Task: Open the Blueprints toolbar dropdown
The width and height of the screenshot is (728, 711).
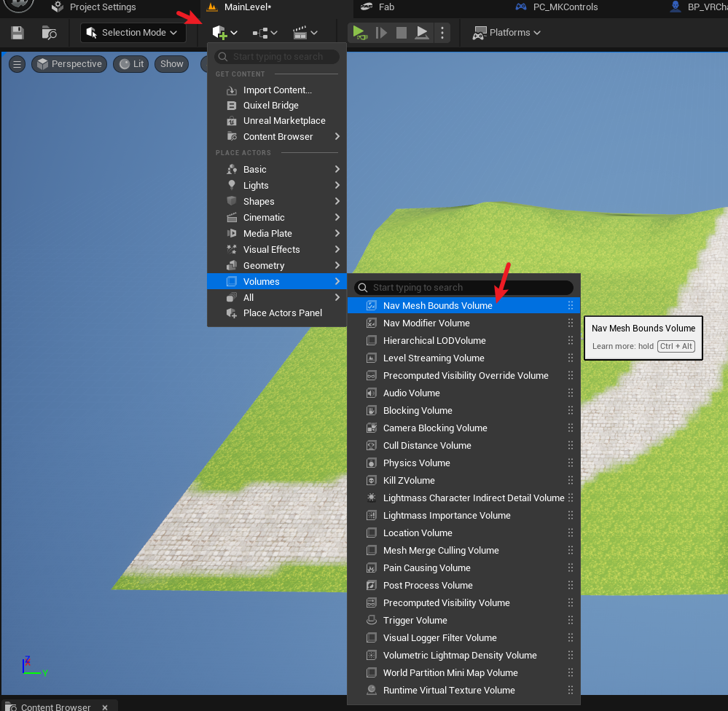Action: 265,33
